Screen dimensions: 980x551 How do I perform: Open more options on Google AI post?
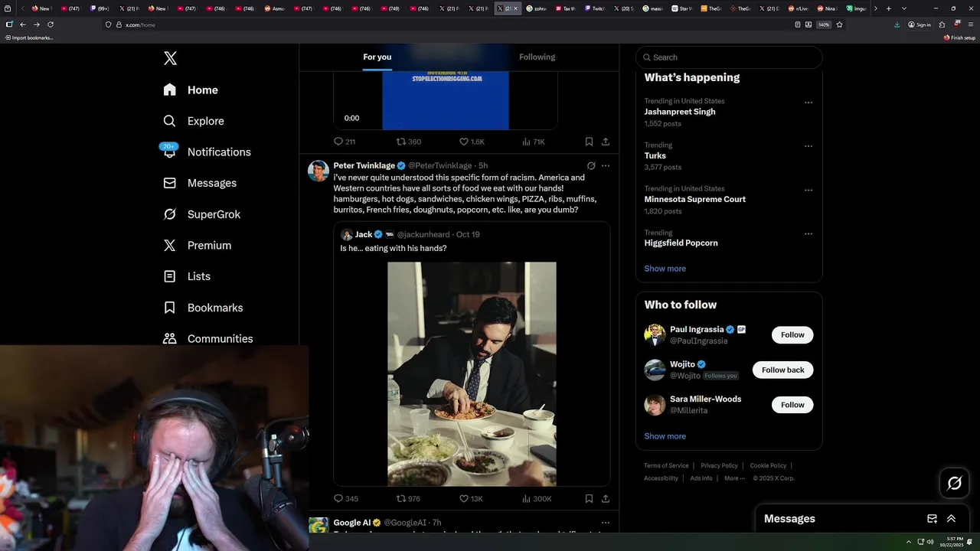click(606, 523)
